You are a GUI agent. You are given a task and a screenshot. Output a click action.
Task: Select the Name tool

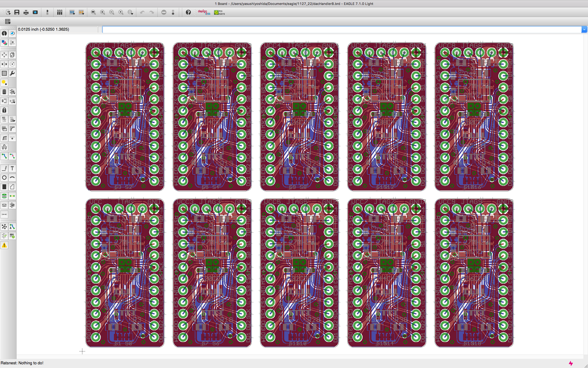tap(4, 119)
